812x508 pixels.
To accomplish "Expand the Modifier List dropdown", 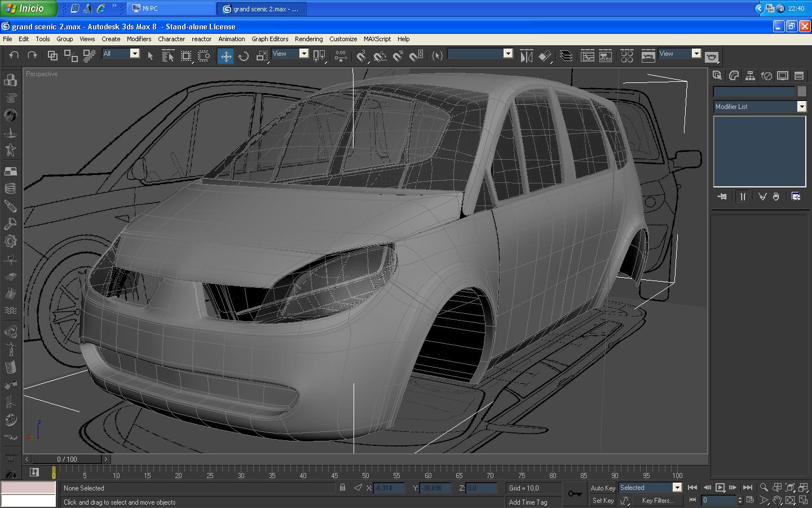I will (x=801, y=107).
